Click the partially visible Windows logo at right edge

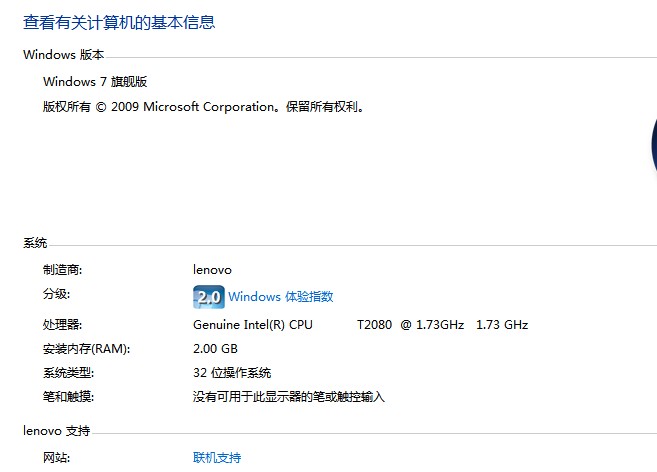654,145
